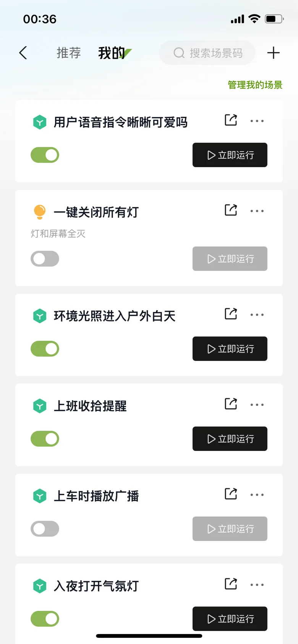Turn off 上班收拾提醒 toggle

45,439
